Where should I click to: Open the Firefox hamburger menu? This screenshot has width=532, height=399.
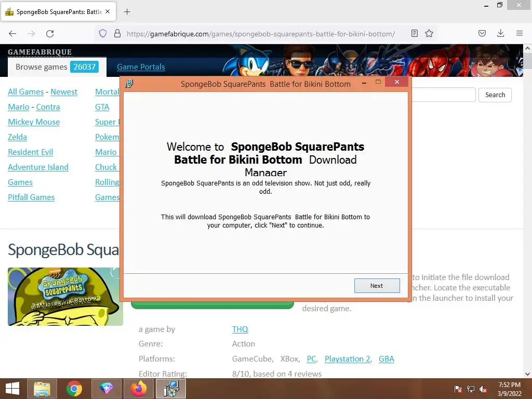point(520,33)
